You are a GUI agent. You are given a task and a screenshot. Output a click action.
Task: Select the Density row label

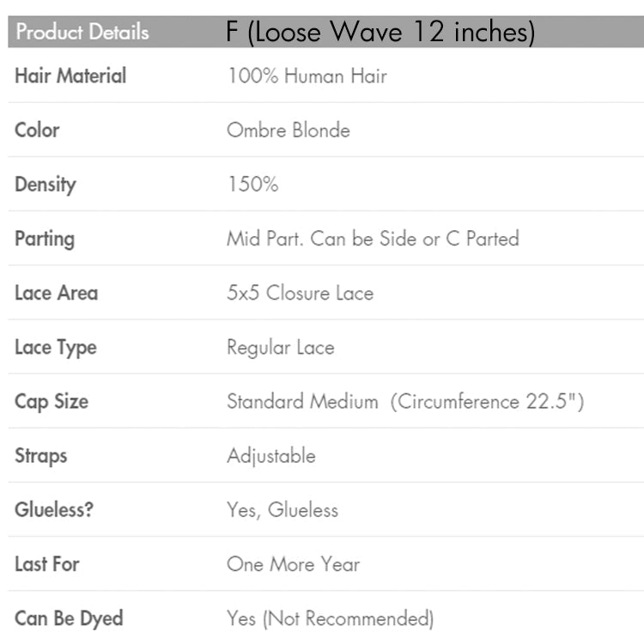(x=46, y=185)
